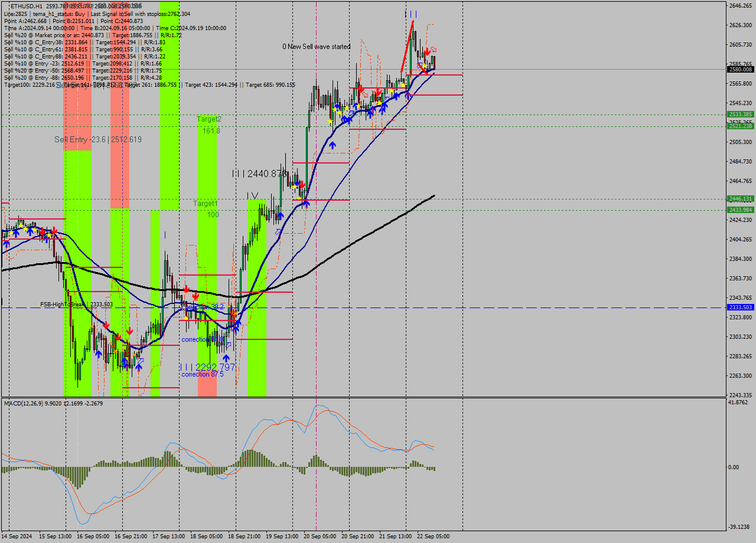Viewport: 756px width, 543px height.
Task: Select the blue up arrow beside "Target1 100"
Action: coord(281,215)
